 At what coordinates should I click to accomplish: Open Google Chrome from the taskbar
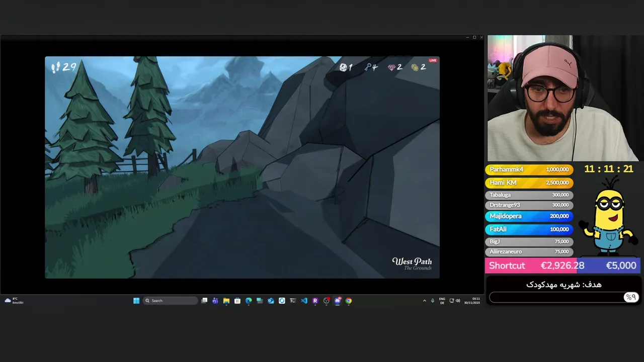pos(349,301)
